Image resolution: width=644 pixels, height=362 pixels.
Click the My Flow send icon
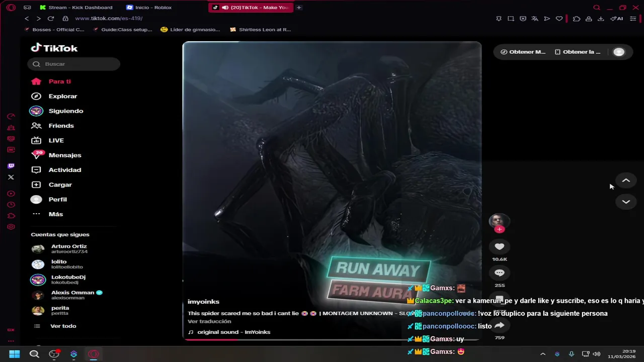coord(547,19)
